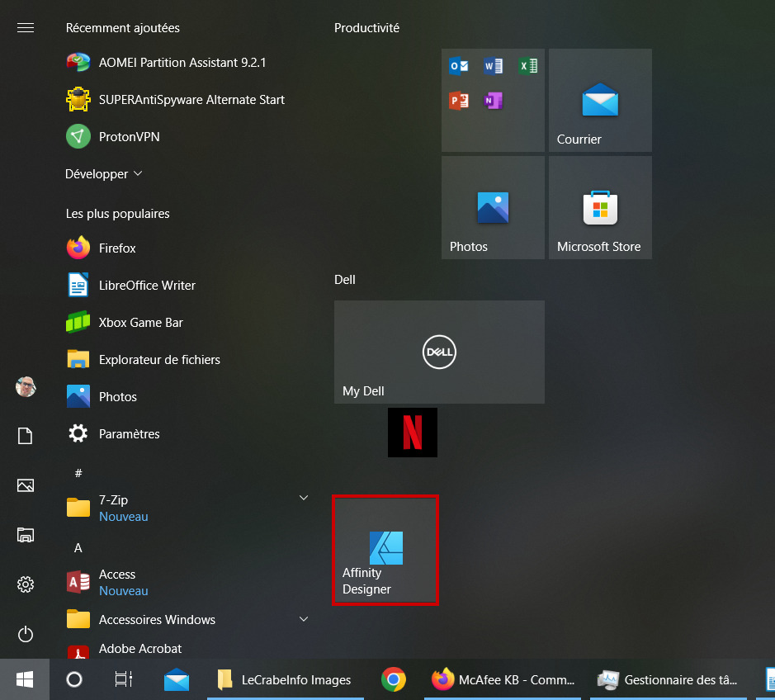
Task: Open Task View on the taskbar
Action: pyautogui.click(x=124, y=679)
